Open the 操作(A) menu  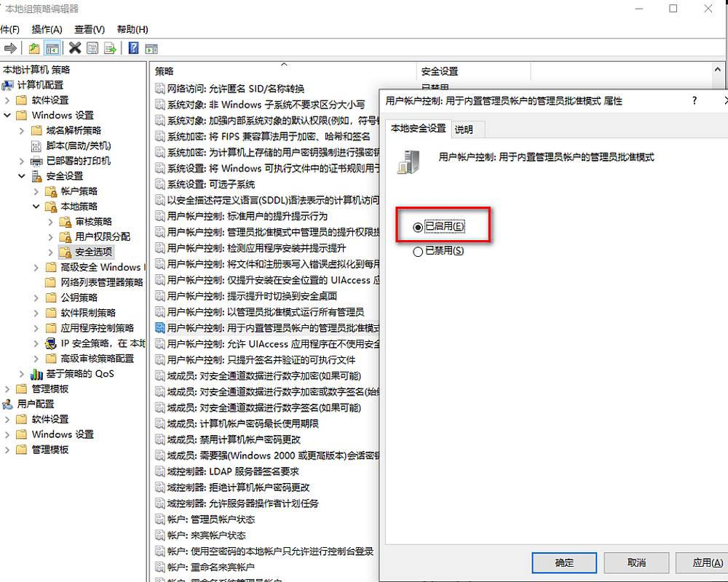(x=47, y=29)
